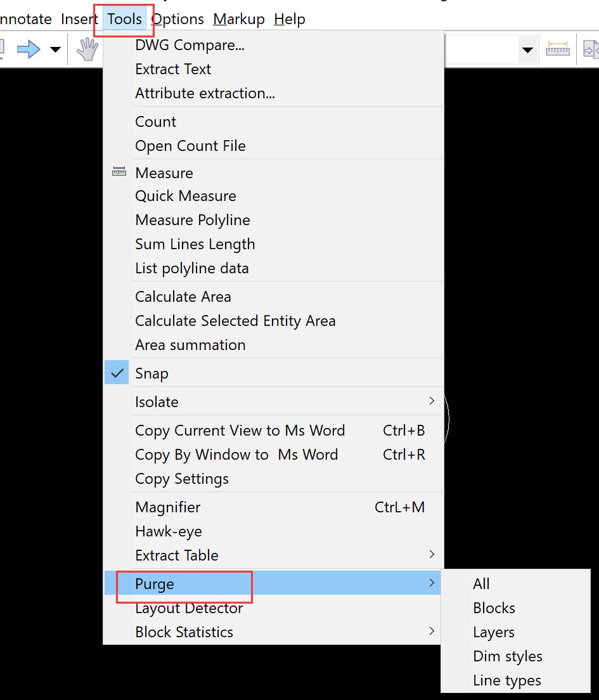Expand the Extract Table submenu

click(432, 555)
